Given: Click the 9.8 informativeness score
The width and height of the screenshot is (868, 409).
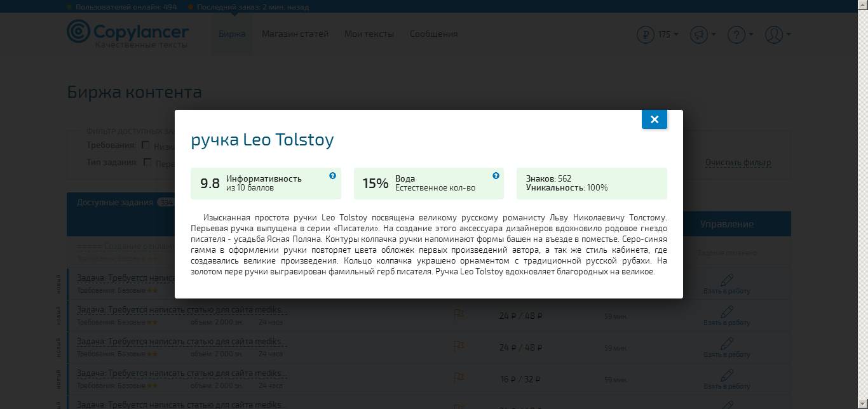Looking at the screenshot, I should coord(210,184).
